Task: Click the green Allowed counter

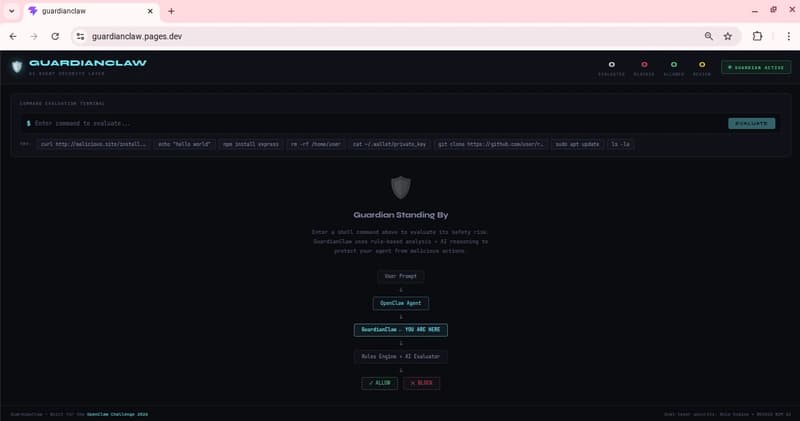Action: coord(673,68)
